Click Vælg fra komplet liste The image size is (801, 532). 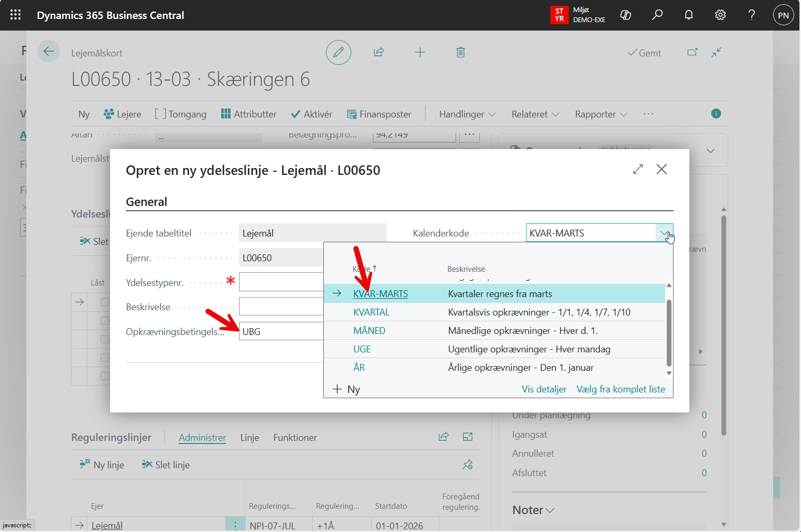click(x=621, y=389)
